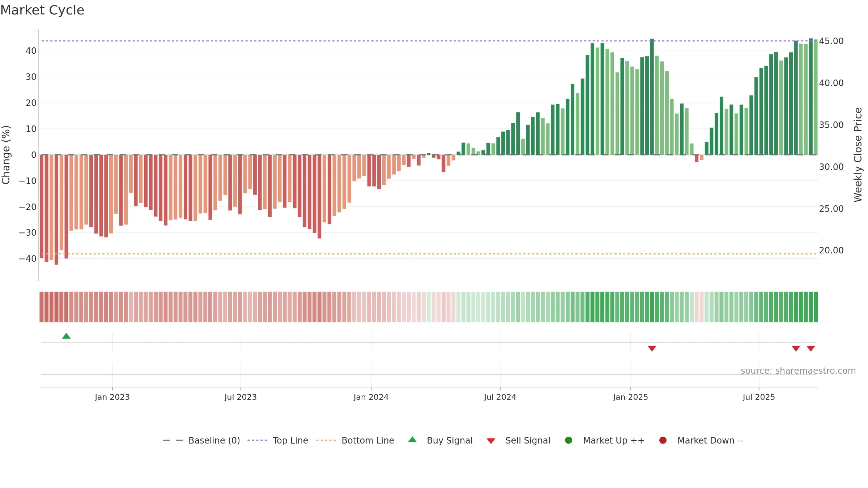Click the Baseline (0) legend entry

(201, 440)
